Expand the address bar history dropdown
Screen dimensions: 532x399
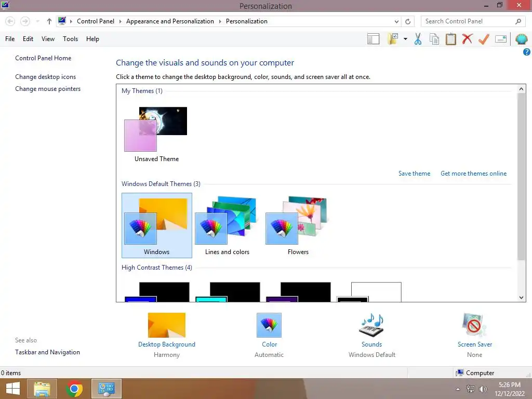click(396, 21)
